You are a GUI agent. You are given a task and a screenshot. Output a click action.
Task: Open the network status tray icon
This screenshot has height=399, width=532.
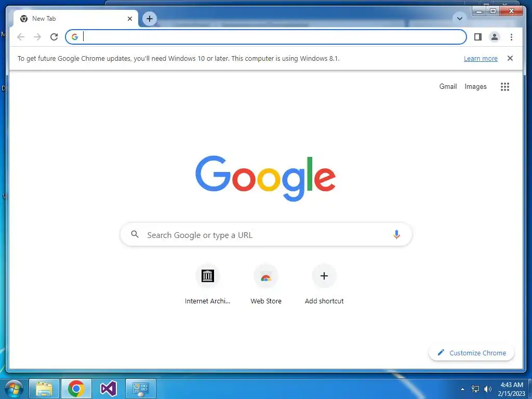pos(475,389)
